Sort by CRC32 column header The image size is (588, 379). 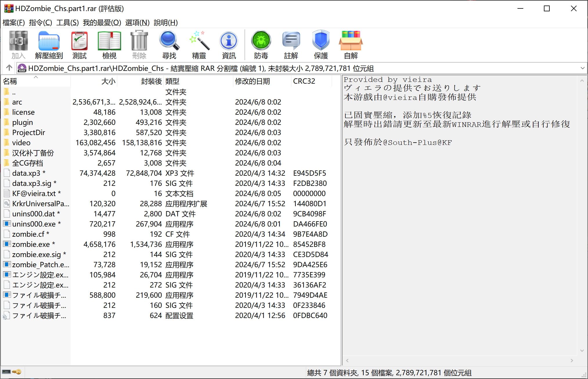[304, 81]
